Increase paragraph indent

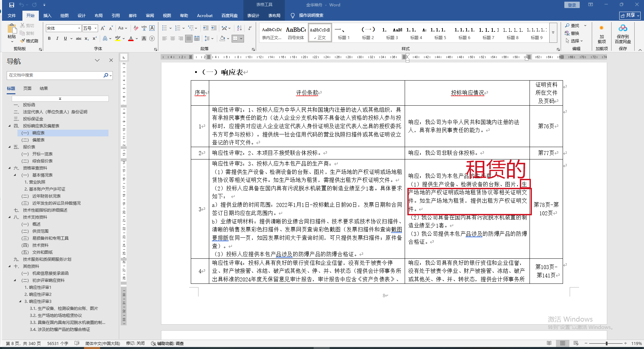214,28
